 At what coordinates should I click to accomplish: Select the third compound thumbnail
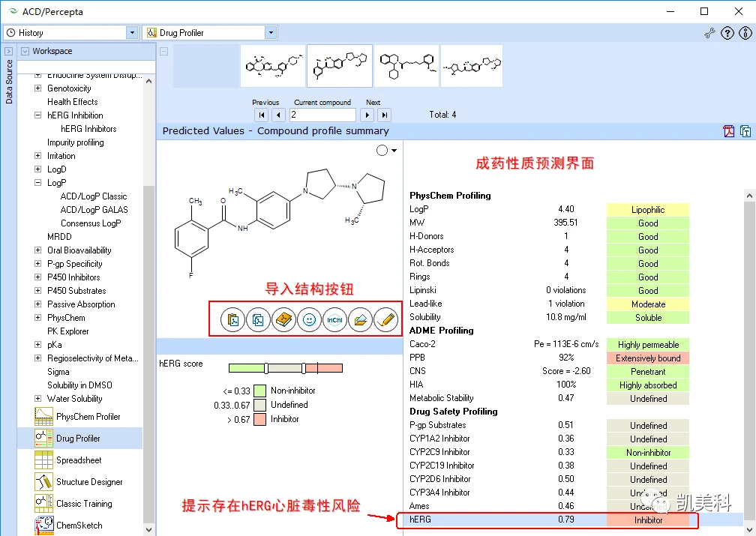tap(406, 66)
